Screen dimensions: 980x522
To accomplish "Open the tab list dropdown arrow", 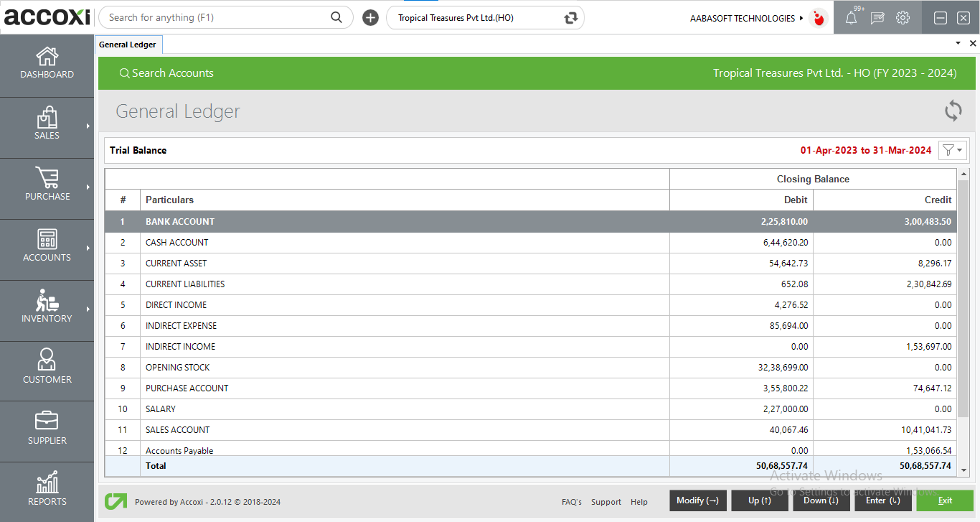I will click(x=958, y=44).
